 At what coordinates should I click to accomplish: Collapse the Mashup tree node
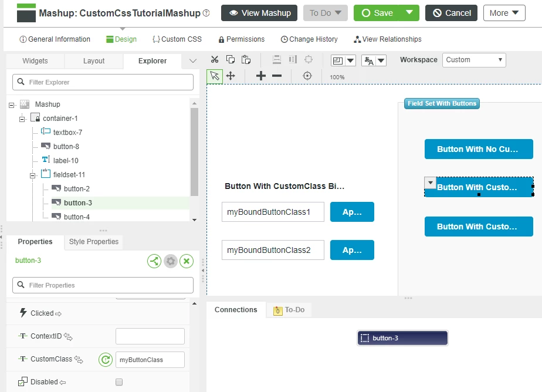point(11,105)
